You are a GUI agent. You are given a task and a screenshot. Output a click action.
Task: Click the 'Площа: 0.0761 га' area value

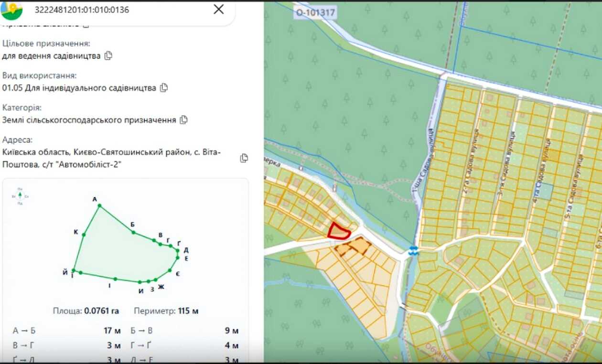point(86,311)
